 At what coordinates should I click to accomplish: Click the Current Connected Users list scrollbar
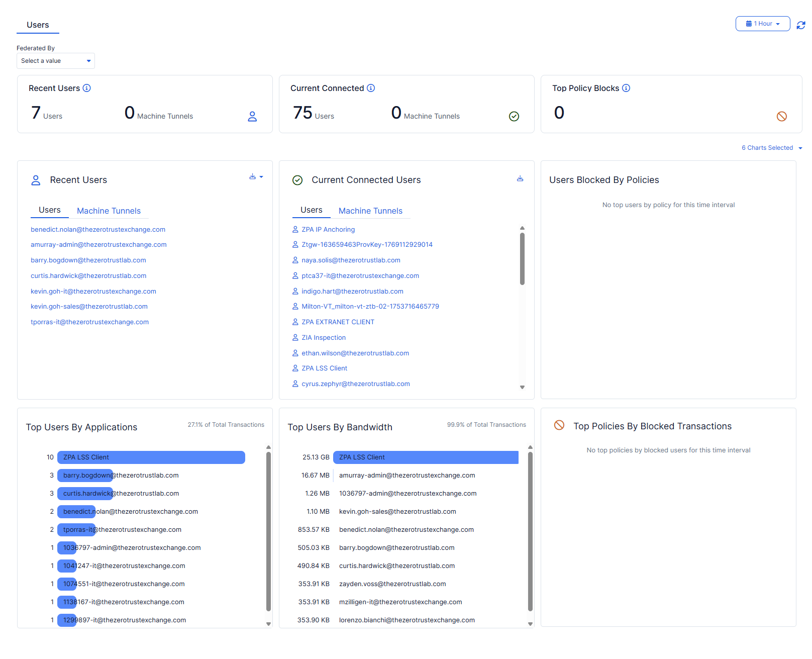pos(522,259)
